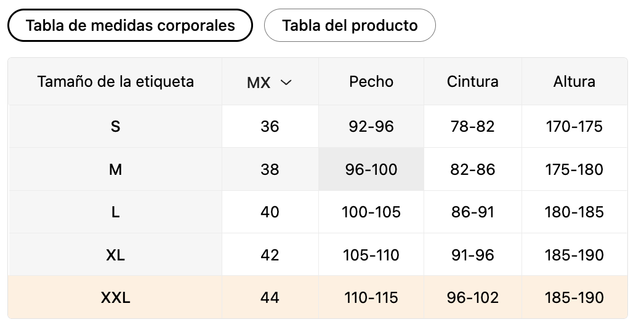Click the Altura column header
644x330 pixels.
point(574,81)
